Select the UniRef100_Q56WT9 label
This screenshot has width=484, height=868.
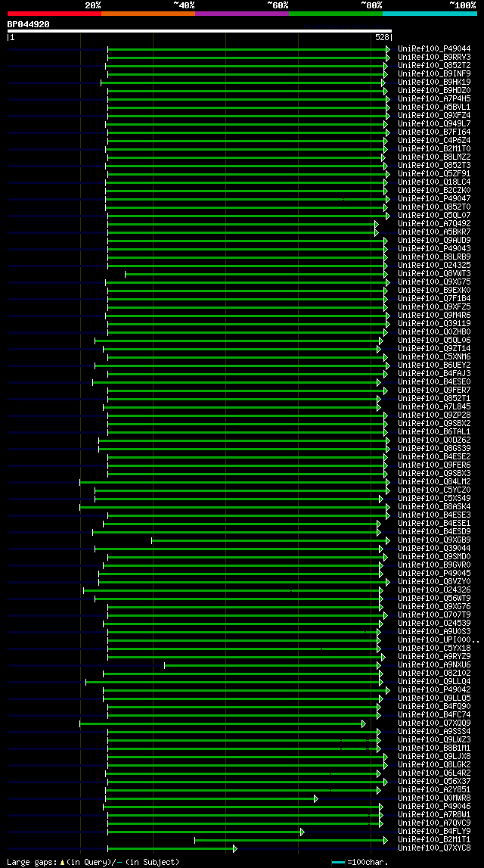[x=434, y=599]
